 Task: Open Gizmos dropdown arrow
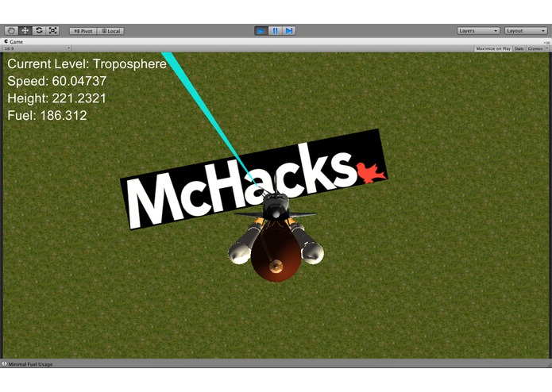click(546, 48)
